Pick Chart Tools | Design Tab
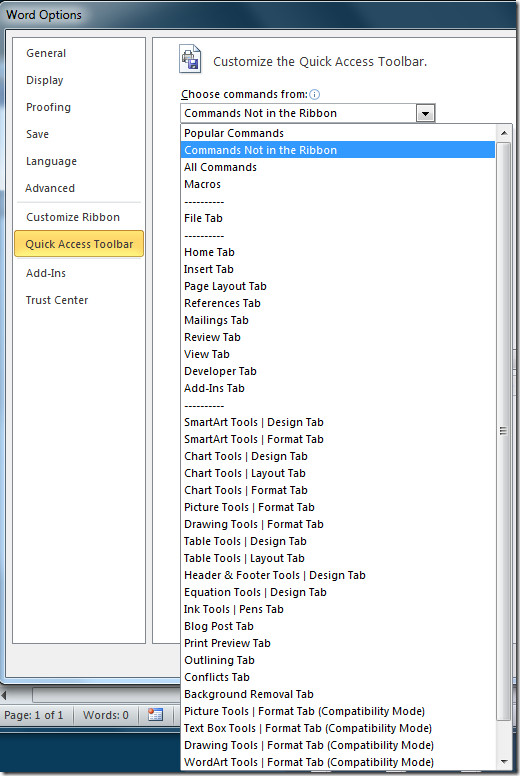Viewport: 520px width, 776px height. tap(338, 456)
